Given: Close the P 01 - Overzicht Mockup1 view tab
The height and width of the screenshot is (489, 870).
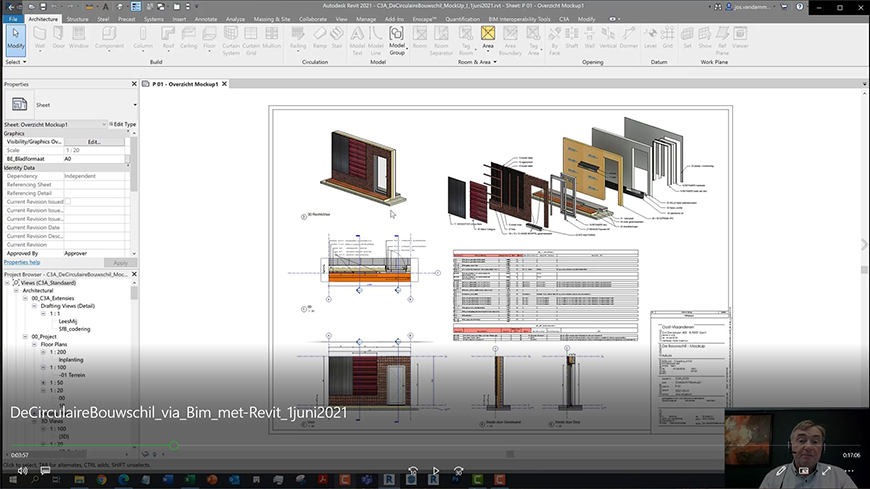Looking at the screenshot, I should [x=224, y=84].
